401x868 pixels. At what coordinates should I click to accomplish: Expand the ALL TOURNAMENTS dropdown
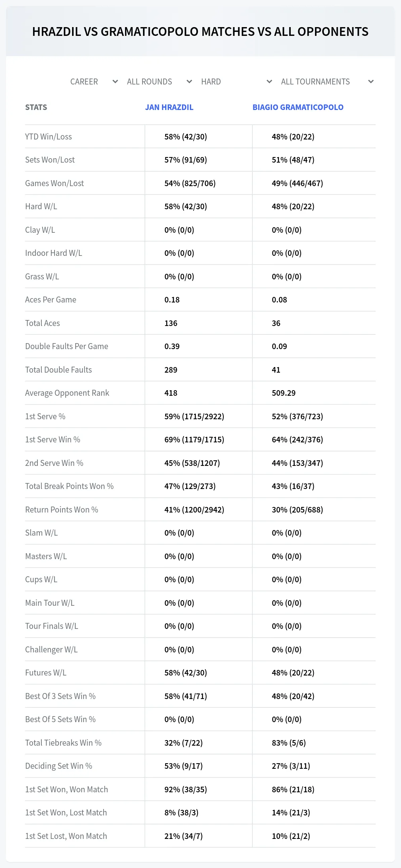(x=327, y=82)
